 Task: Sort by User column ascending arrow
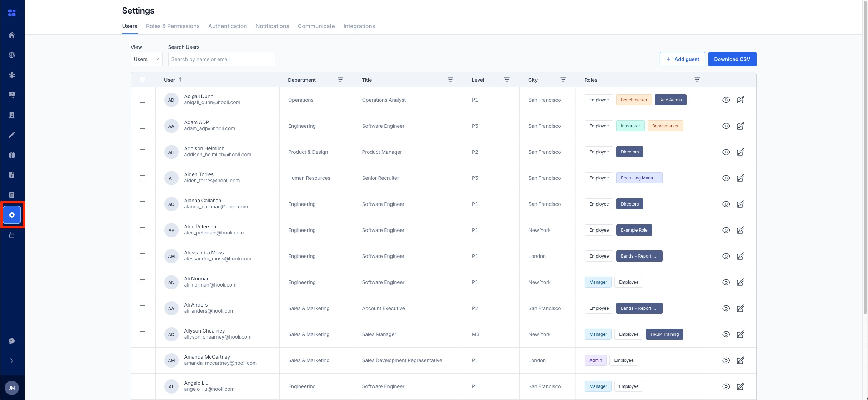pyautogui.click(x=180, y=80)
